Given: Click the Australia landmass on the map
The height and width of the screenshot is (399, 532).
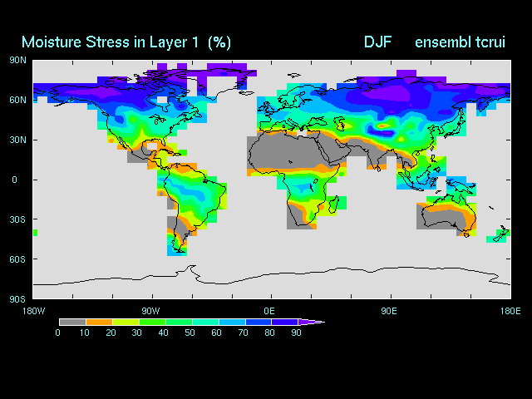Looking at the screenshot, I should click(x=445, y=216).
